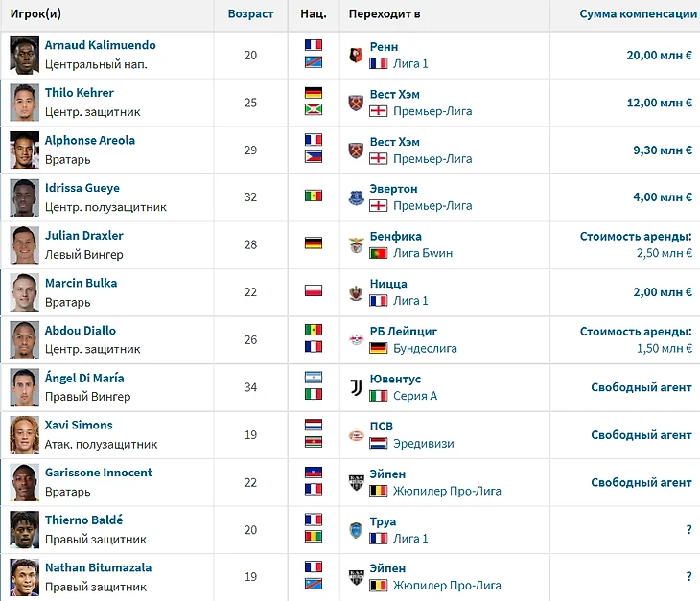Viewport: 700px width, 601px height.
Task: Open Julian Draxler's player profile
Action: coord(83,235)
